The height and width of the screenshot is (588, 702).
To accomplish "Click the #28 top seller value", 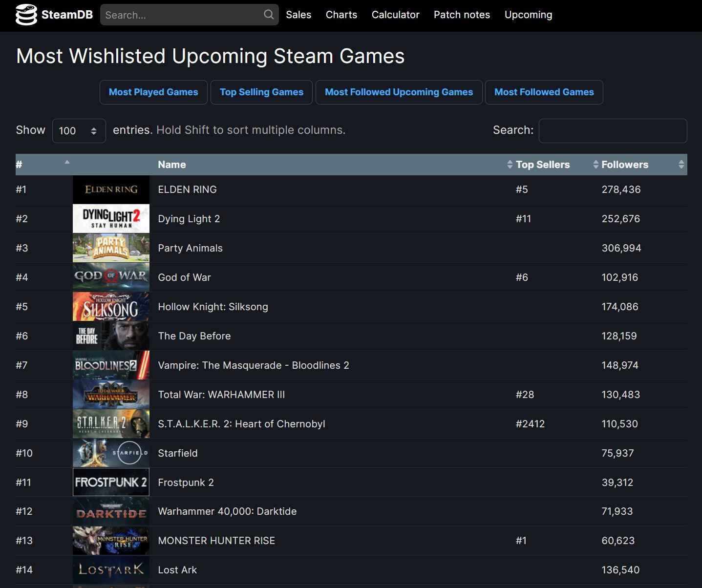I will coord(525,395).
